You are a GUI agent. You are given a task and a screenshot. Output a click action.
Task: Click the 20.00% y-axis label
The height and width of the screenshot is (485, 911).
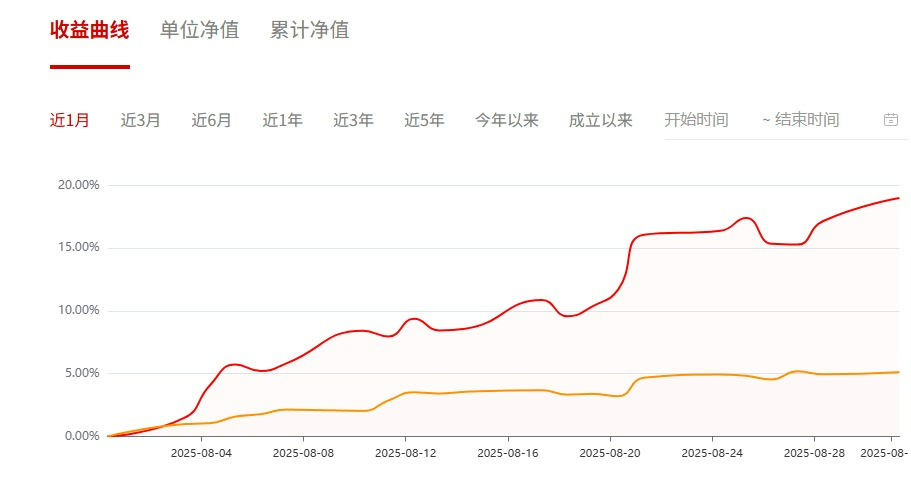pyautogui.click(x=78, y=185)
